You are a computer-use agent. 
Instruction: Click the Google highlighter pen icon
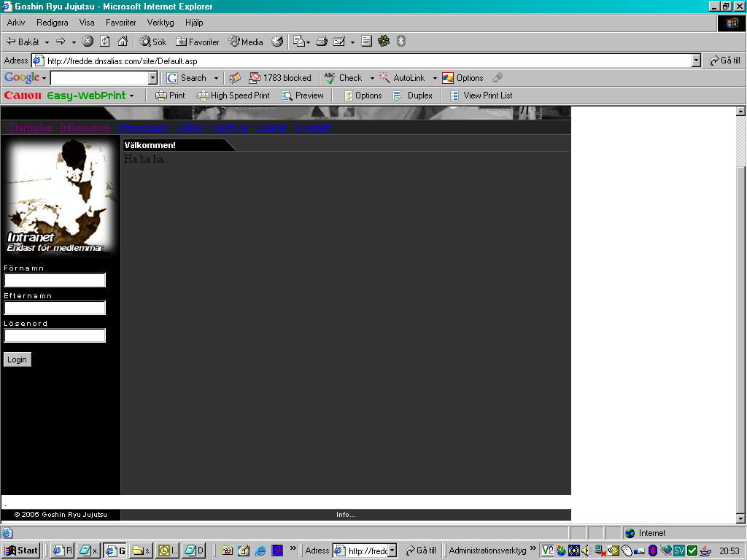[498, 77]
